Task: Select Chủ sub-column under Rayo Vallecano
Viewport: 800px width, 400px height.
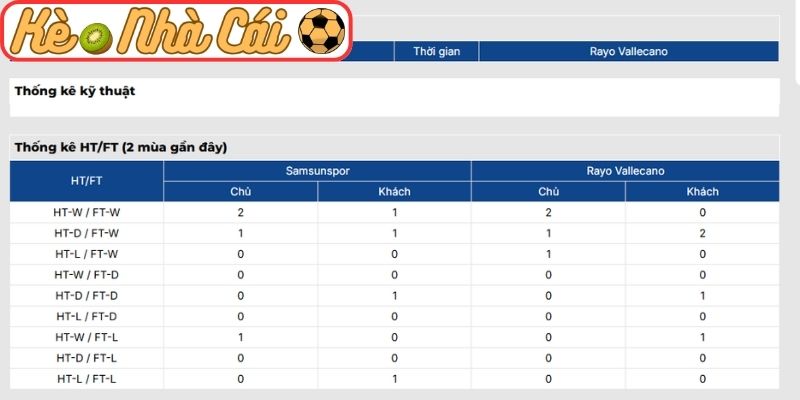Action: coord(548,192)
